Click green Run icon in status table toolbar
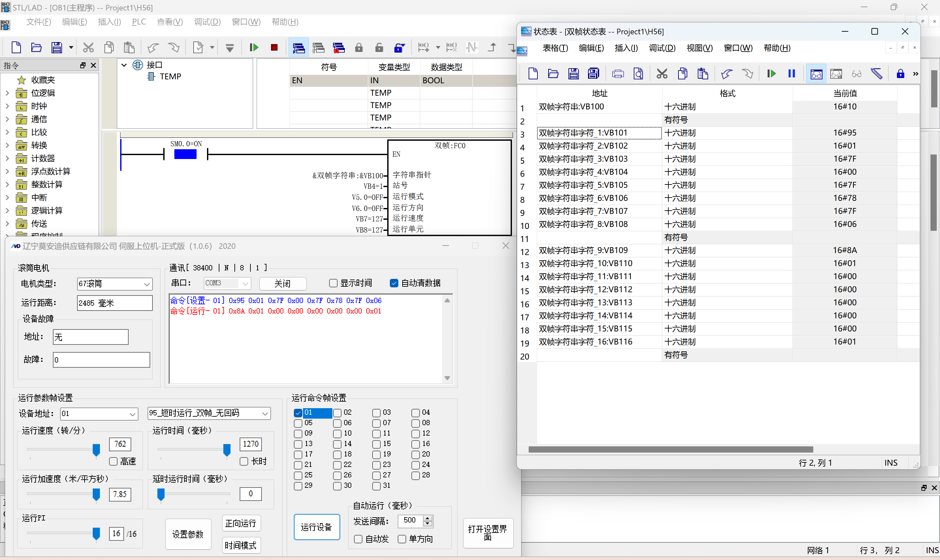The height and width of the screenshot is (560, 940). point(772,73)
